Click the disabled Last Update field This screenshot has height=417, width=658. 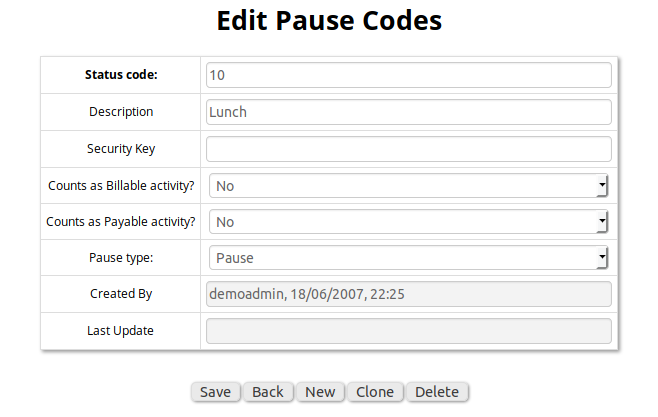tap(408, 331)
